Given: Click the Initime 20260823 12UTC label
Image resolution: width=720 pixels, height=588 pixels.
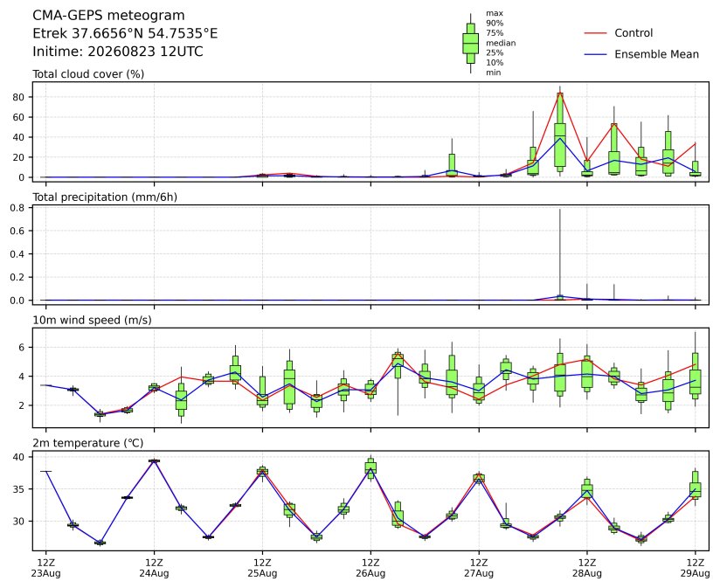Looking at the screenshot, I should pyautogui.click(x=118, y=51).
